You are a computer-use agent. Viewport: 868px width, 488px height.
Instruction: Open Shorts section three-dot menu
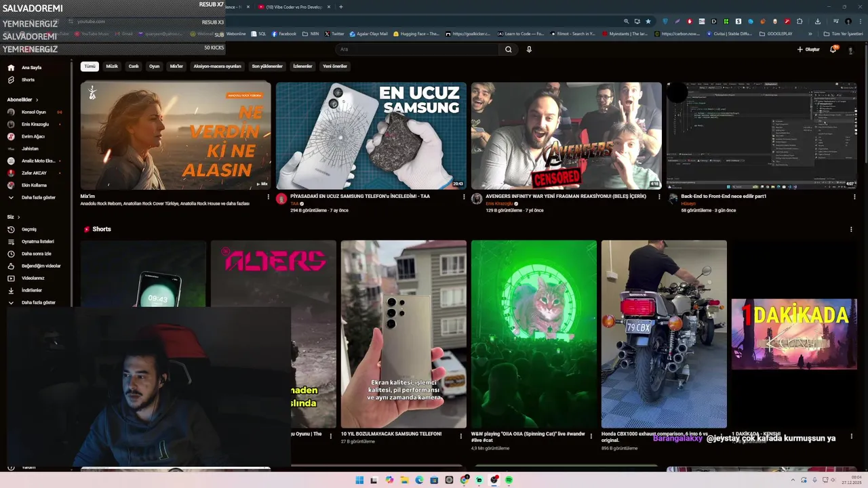[x=851, y=229]
